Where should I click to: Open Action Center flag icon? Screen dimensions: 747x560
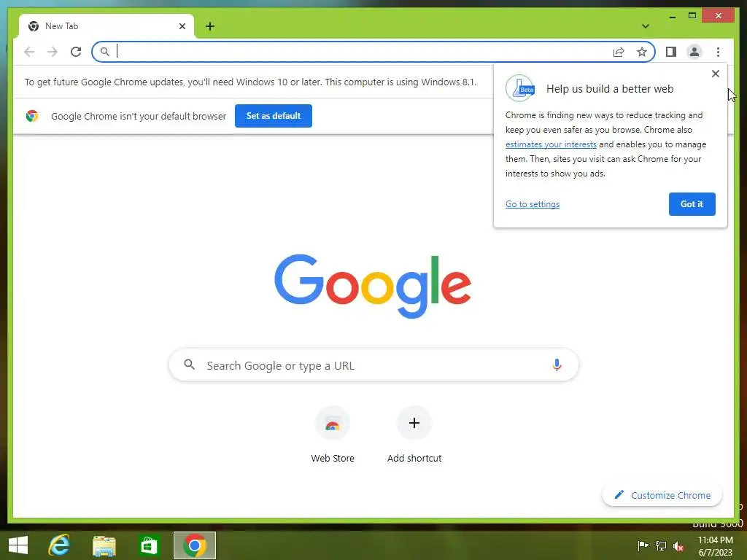(643, 545)
